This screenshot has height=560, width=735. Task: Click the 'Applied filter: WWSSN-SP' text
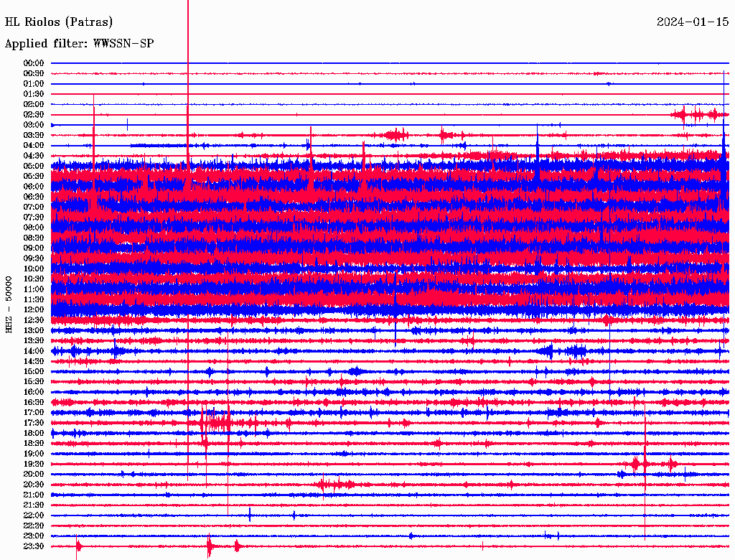pyautogui.click(x=79, y=44)
